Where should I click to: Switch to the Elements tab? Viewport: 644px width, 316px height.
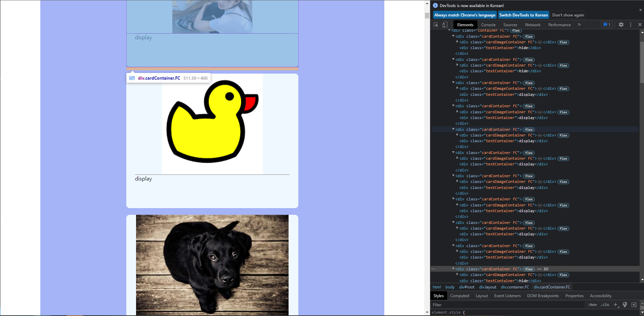465,25
